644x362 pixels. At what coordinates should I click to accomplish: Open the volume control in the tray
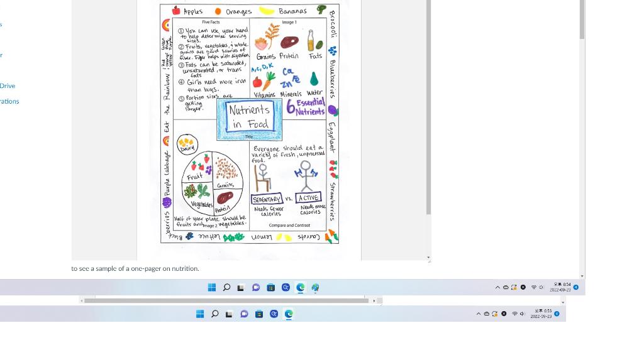(541, 287)
